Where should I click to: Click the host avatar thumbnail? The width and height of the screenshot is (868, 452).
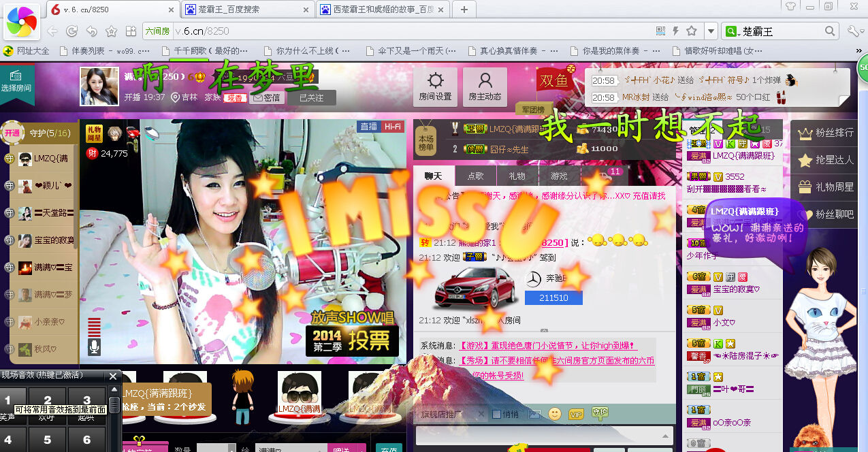pyautogui.click(x=99, y=86)
